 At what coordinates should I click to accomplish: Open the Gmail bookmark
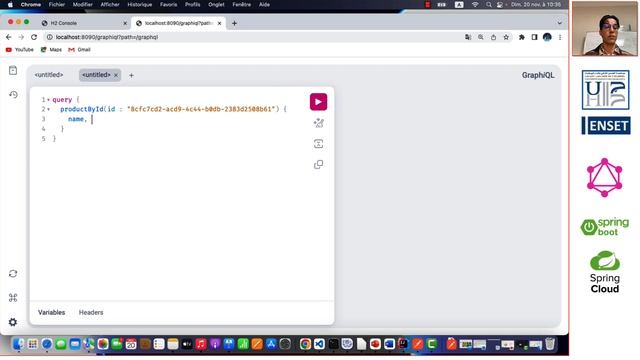point(79,49)
